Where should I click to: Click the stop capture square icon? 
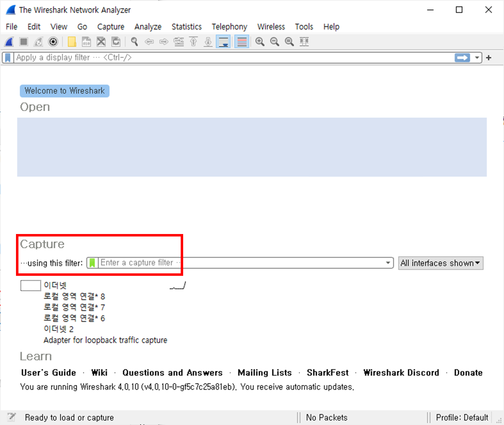(x=24, y=41)
